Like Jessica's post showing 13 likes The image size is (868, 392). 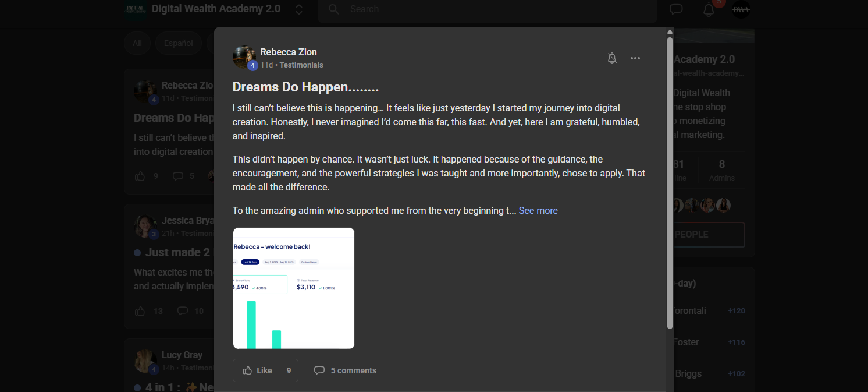click(140, 311)
